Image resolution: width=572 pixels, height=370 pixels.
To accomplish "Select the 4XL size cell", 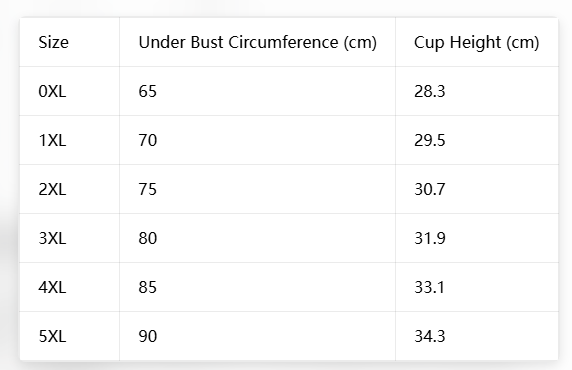I will coord(52,287).
